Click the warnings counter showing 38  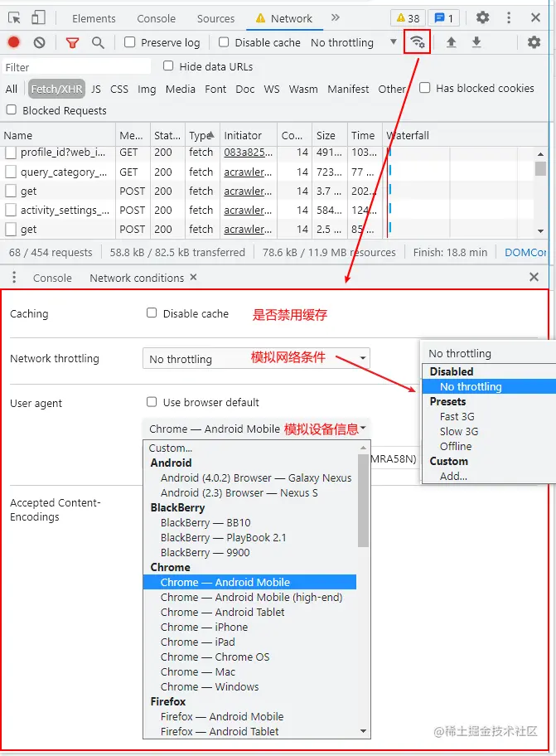point(408,18)
